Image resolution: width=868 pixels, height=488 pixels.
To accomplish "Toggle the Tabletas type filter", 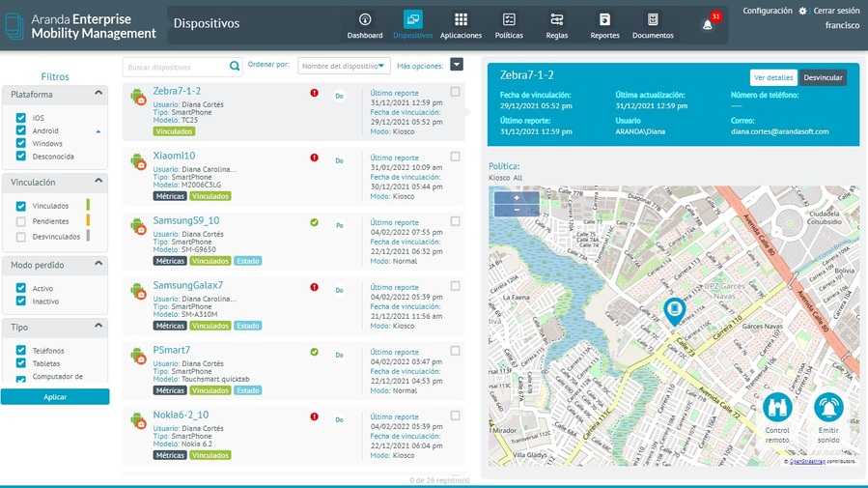I will pyautogui.click(x=21, y=362).
